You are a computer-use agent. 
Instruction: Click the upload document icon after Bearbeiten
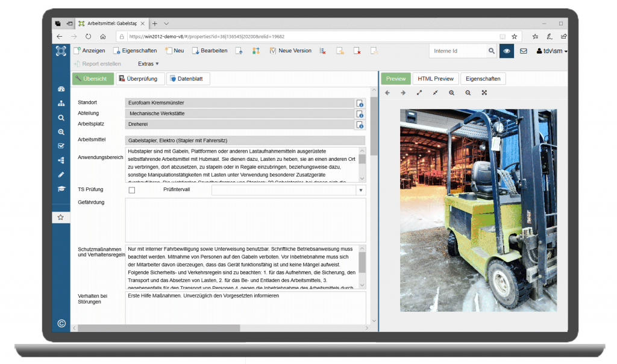pyautogui.click(x=239, y=51)
